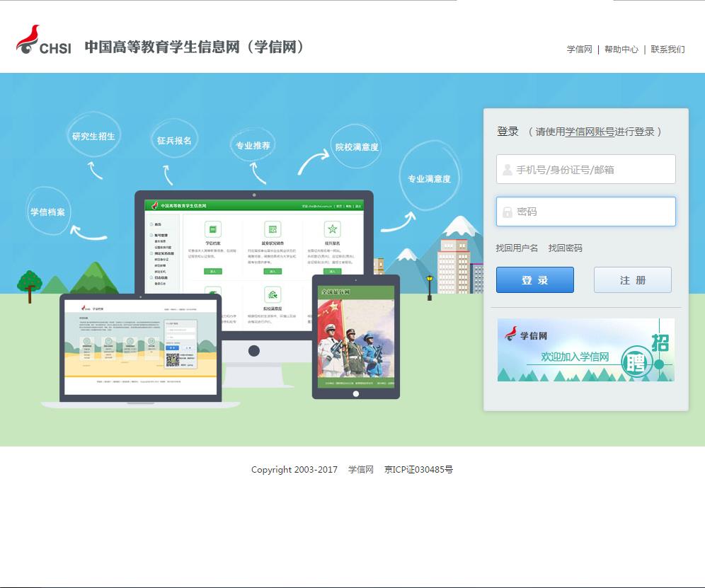Viewport: 705px width, 588px height.
Task: Click 找回用户名 to recover username
Action: tap(517, 248)
